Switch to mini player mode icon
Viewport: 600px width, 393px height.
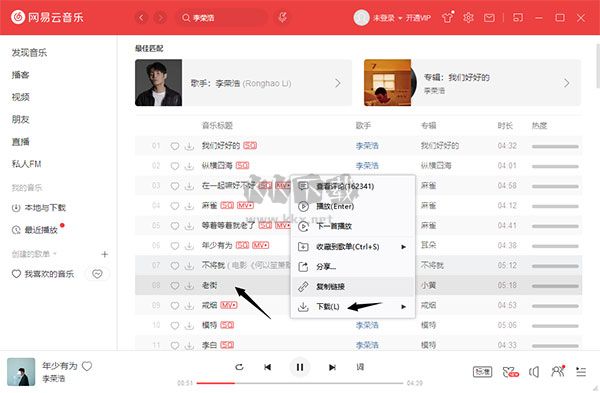click(518, 18)
